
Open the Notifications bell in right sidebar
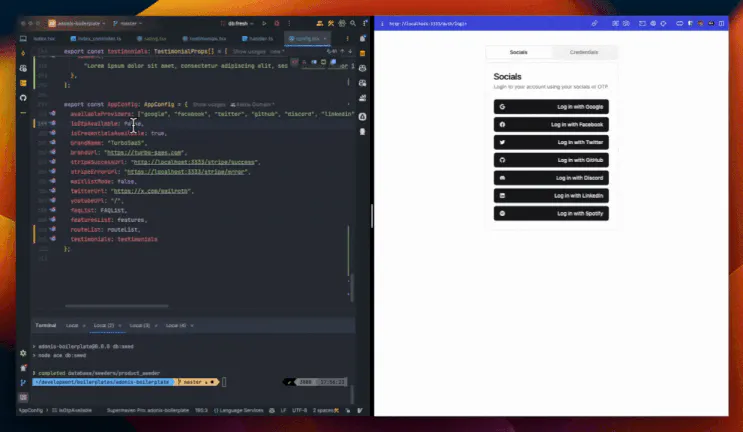tap(362, 38)
